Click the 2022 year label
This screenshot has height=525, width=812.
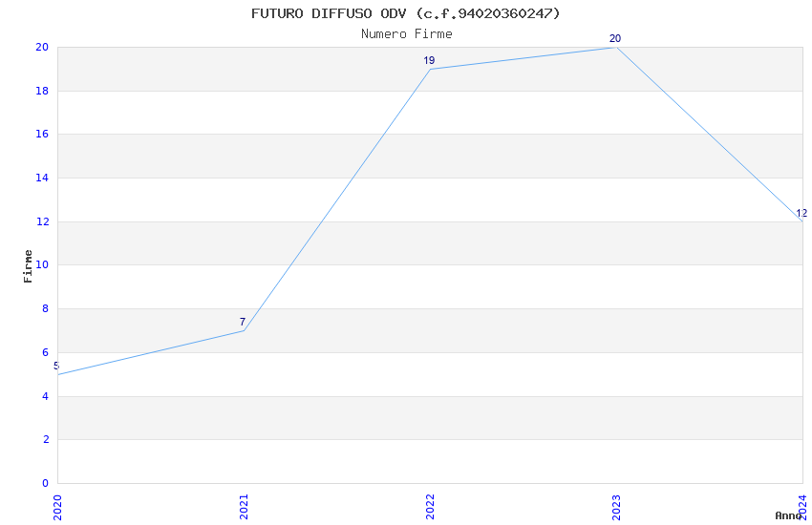430,506
